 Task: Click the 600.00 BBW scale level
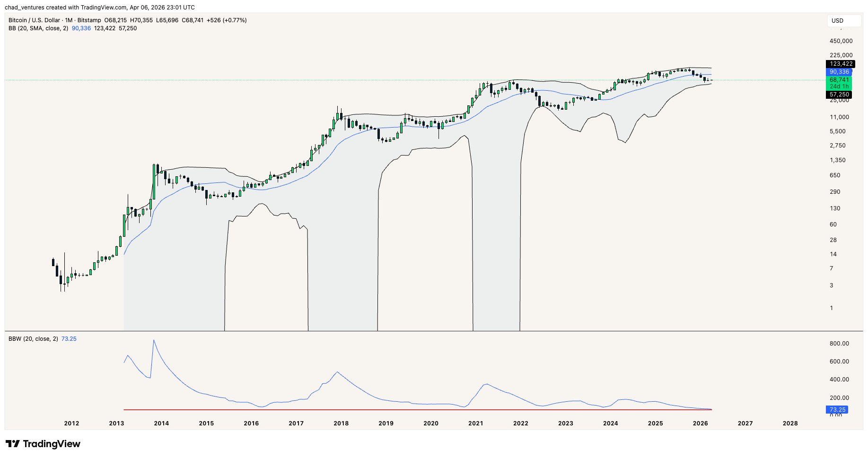coord(839,362)
